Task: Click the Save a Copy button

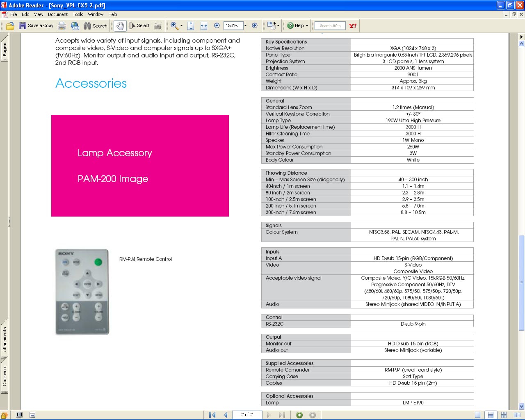Action: pos(37,26)
